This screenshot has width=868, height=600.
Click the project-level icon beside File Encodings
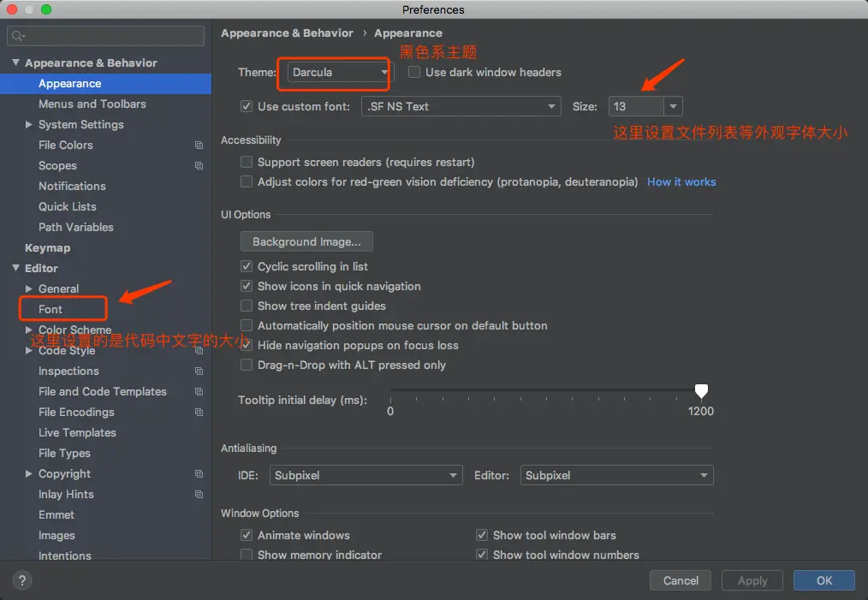(x=199, y=412)
